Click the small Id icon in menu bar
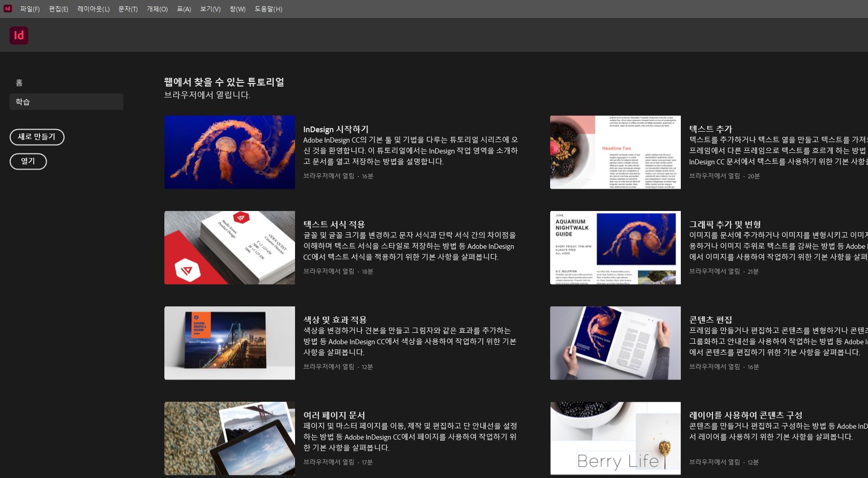868x478 pixels. tap(8, 8)
